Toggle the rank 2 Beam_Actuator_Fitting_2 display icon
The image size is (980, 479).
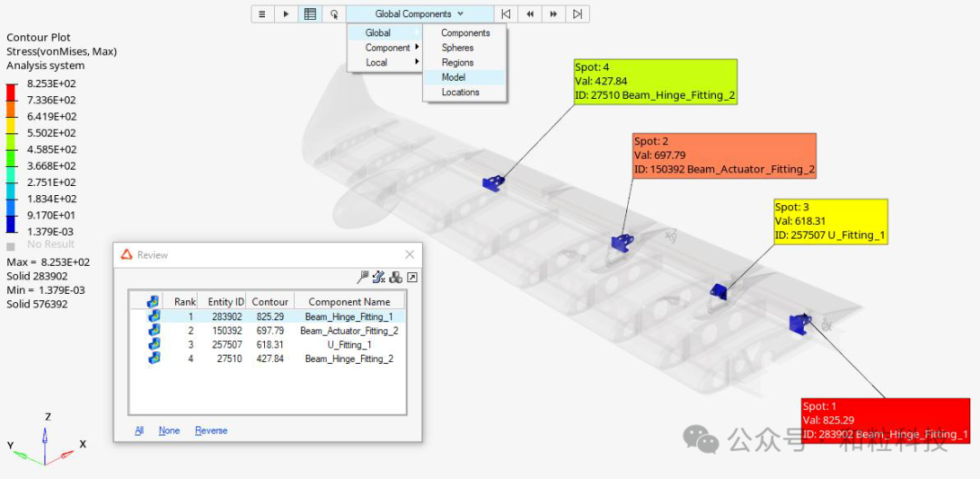coord(153,330)
